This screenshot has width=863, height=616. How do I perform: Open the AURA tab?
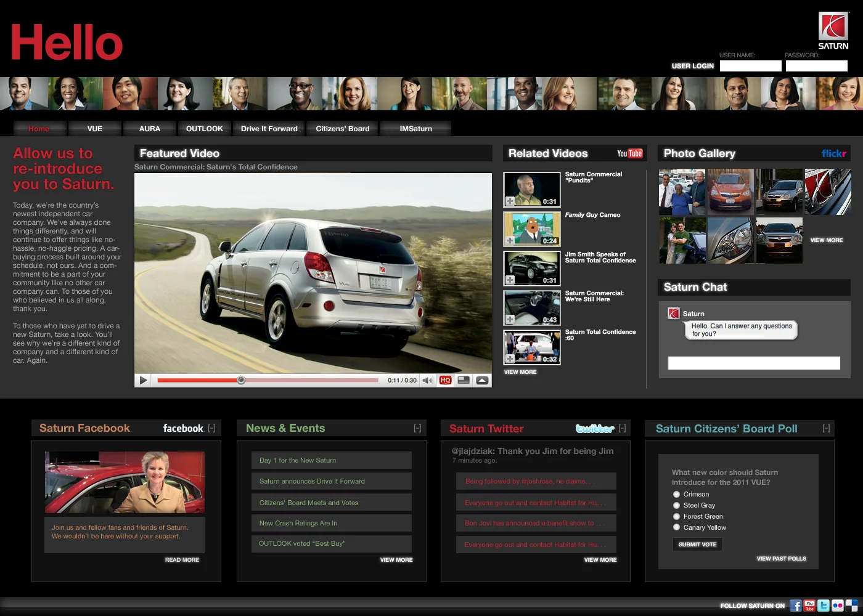click(x=150, y=128)
